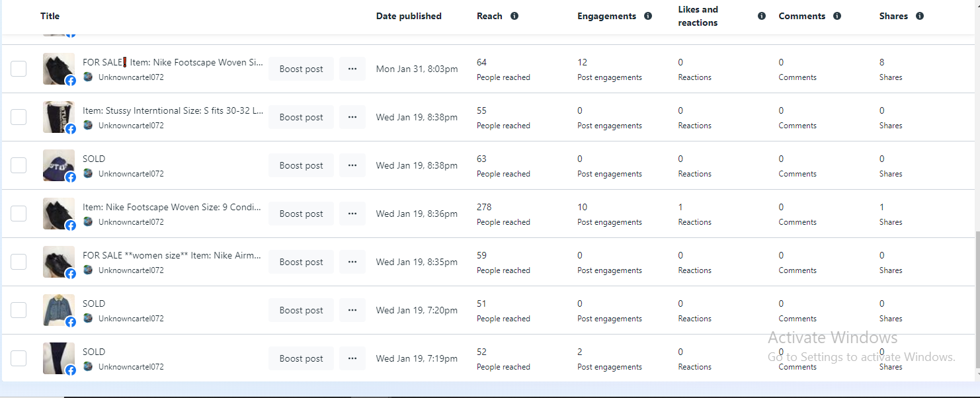Tick checkbox for Stussy Interntional post

point(19,117)
